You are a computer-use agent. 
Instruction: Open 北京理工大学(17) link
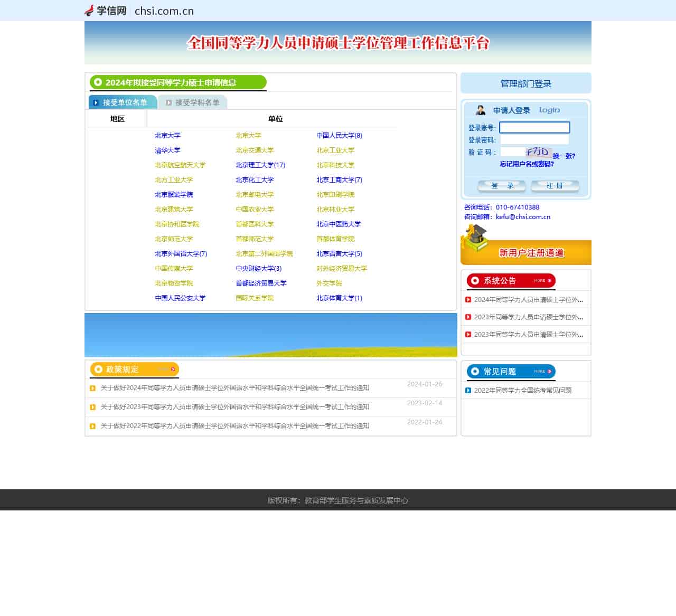click(x=260, y=165)
